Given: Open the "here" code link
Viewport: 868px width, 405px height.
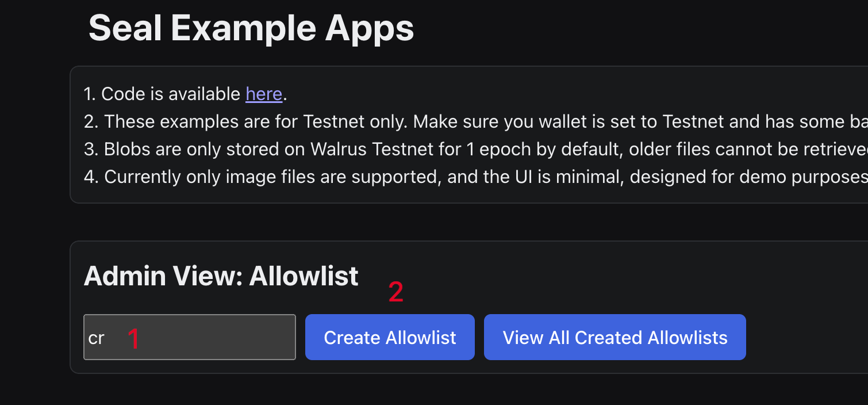Looking at the screenshot, I should pos(263,94).
